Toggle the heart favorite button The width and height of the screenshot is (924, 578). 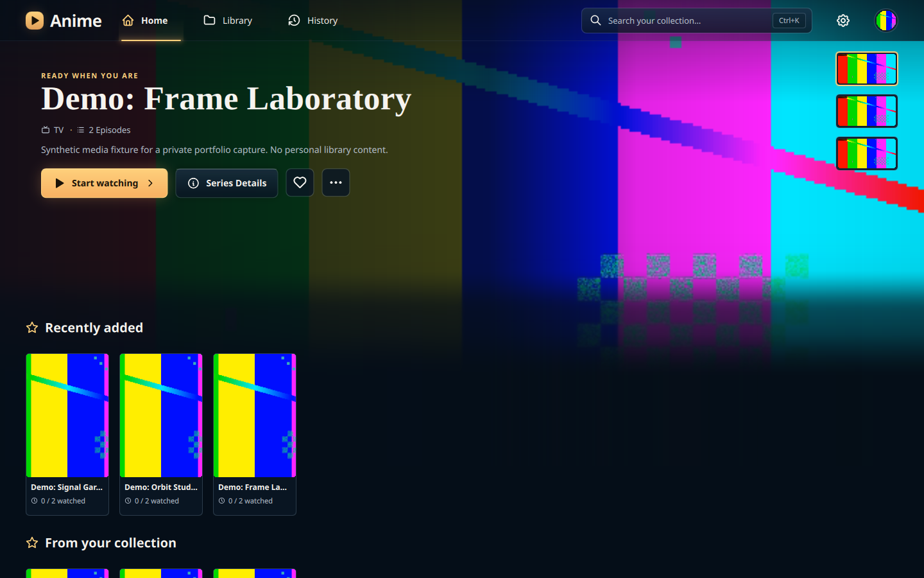[x=300, y=182]
